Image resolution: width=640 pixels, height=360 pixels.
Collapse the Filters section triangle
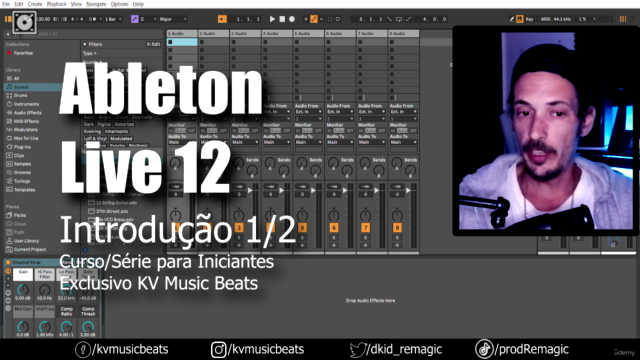pyautogui.click(x=85, y=44)
